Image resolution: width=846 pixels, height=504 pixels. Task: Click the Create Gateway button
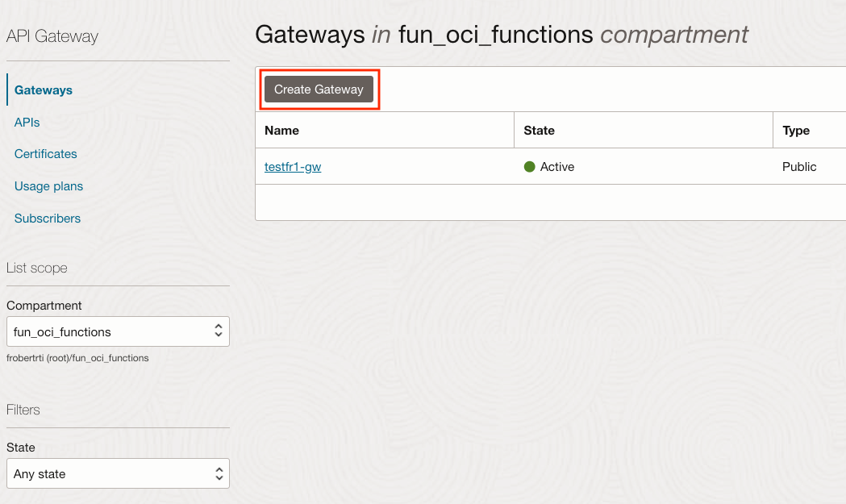coord(319,90)
